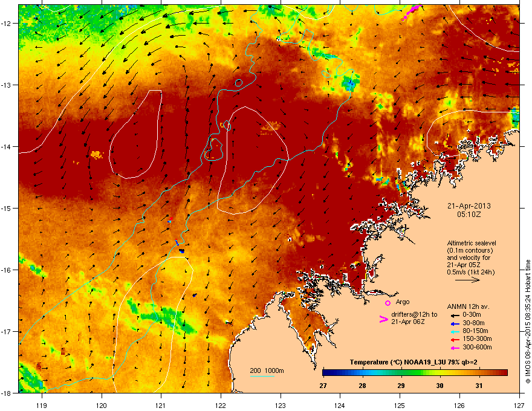Click the '300-600m' depth label
The width and height of the screenshot is (532, 411).
coord(477,347)
